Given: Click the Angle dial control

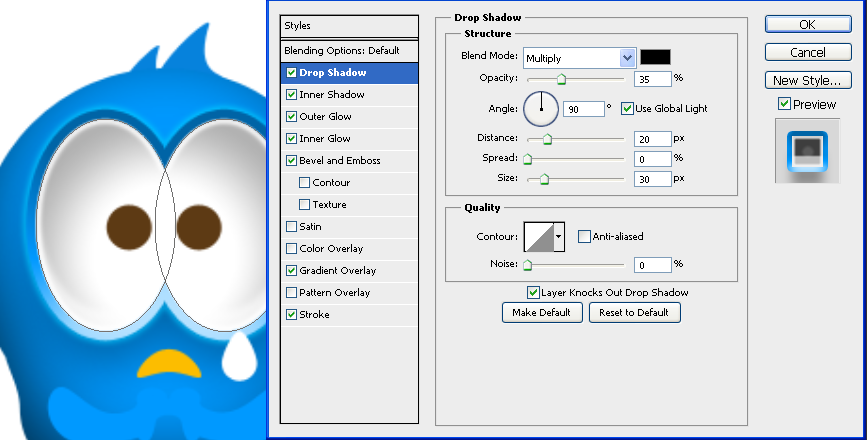Looking at the screenshot, I should click(541, 109).
